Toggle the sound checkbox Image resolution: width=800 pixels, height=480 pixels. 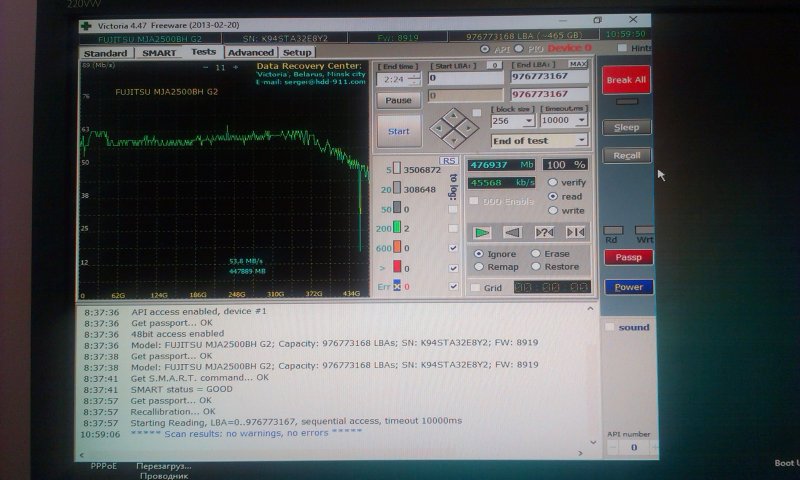(x=609, y=327)
